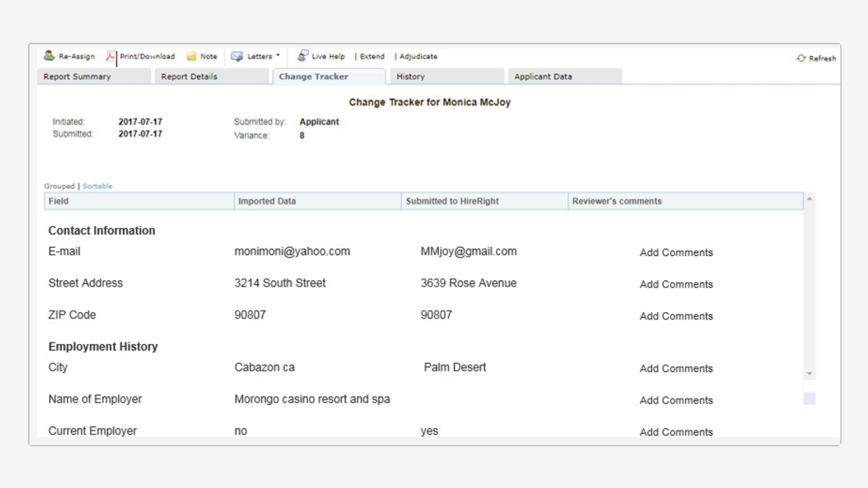Click the Letters envelope icon
Viewport: 868px width, 488px height.
point(237,57)
